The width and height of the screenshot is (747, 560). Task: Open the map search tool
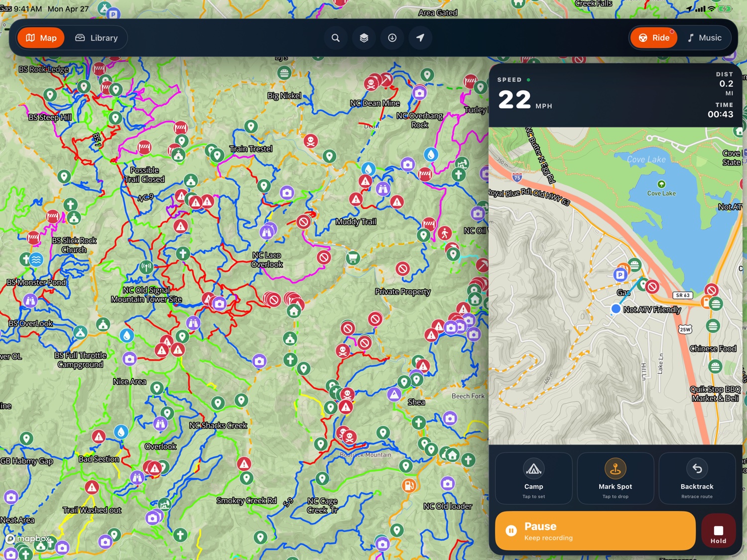coord(336,38)
